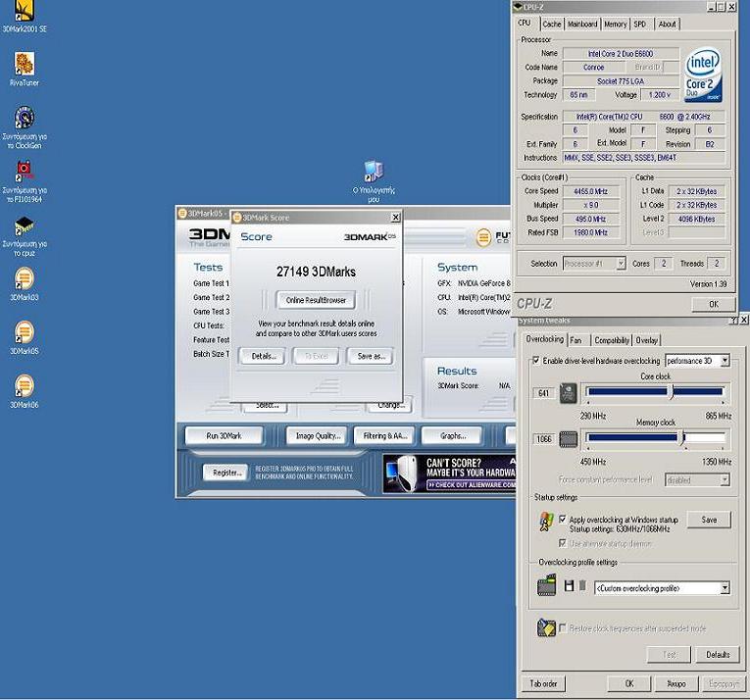Viewport: 750px width, 700px height.
Task: Click the Defaults button in System tweaks
Action: click(718, 654)
